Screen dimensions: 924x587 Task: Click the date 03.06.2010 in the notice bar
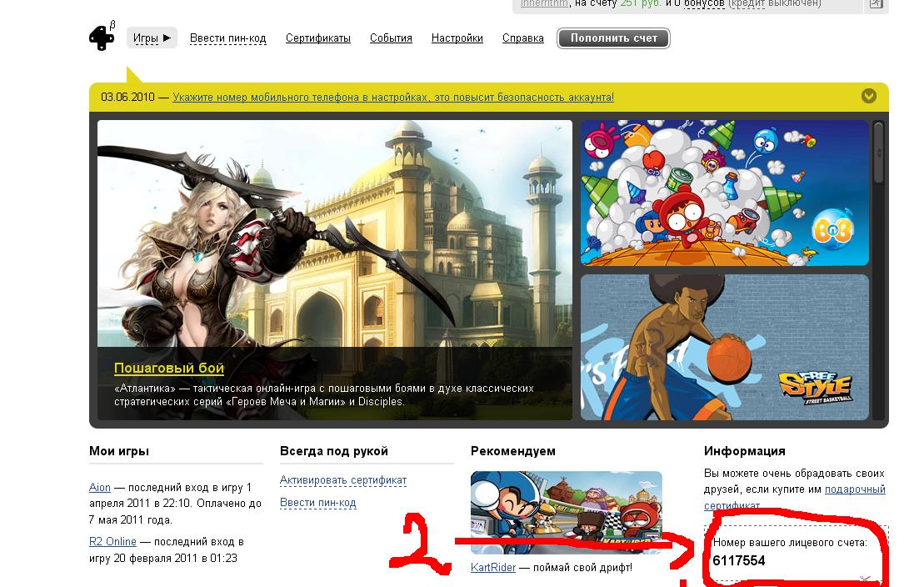(127, 97)
